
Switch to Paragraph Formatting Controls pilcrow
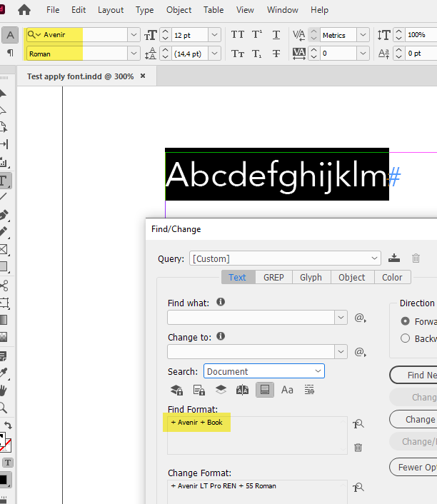[x=10, y=52]
